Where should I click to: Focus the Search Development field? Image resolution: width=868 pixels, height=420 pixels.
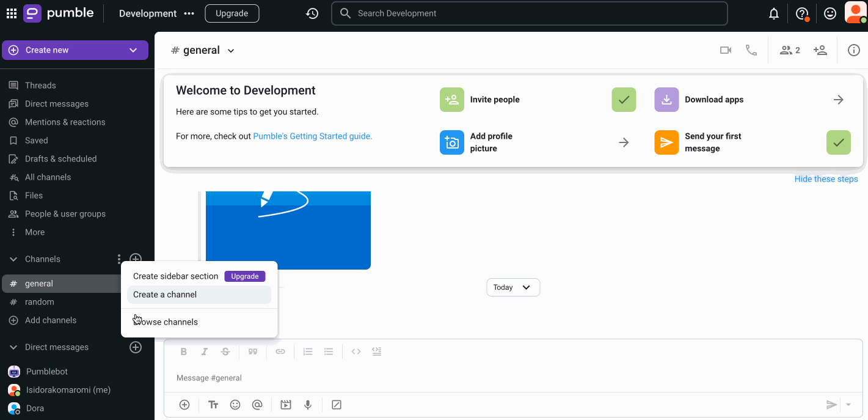(x=530, y=13)
